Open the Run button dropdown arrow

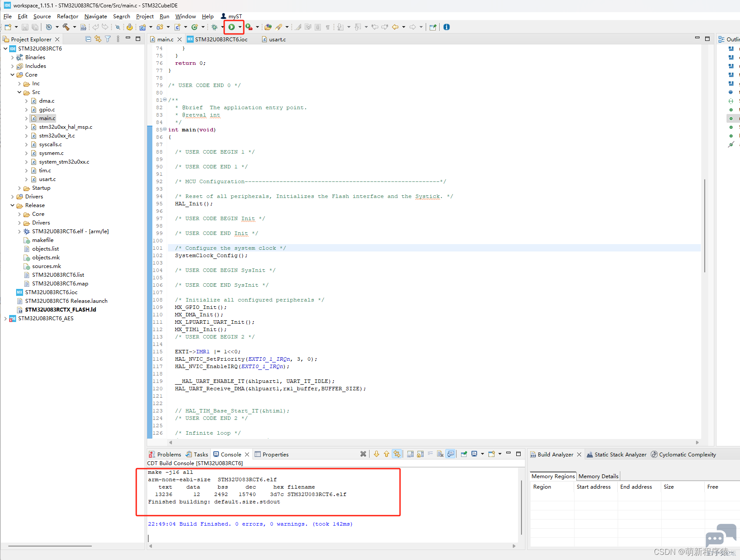pos(240,27)
